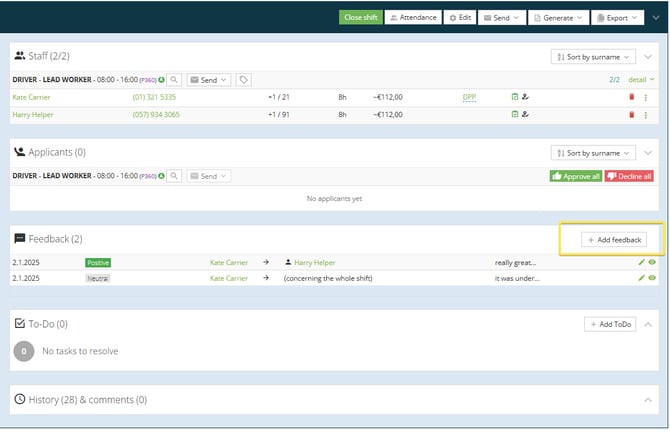
Task: Click Kate Carrier's green attendance check icon
Action: (514, 97)
